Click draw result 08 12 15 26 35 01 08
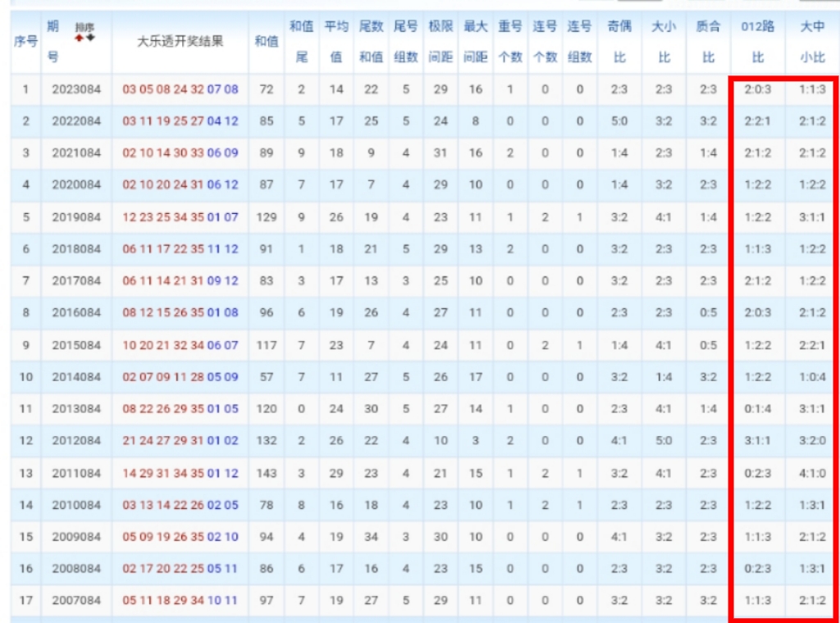Image resolution: width=840 pixels, height=623 pixels. [x=180, y=312]
